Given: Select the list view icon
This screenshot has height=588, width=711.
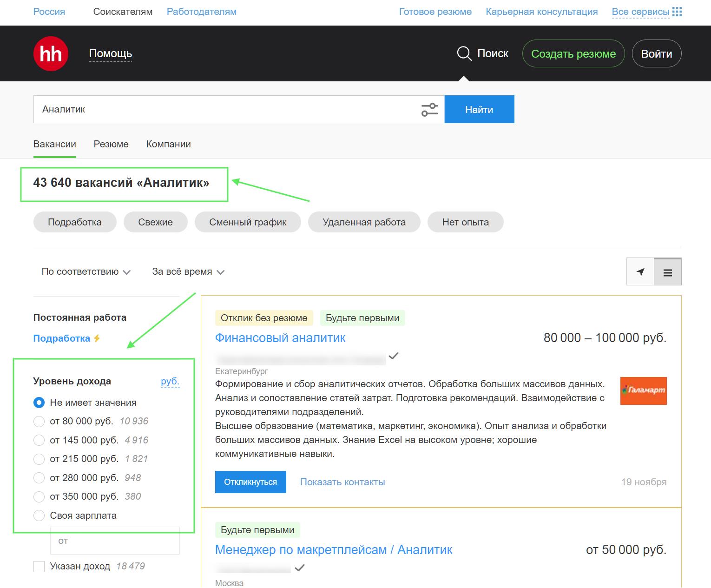Looking at the screenshot, I should [667, 272].
